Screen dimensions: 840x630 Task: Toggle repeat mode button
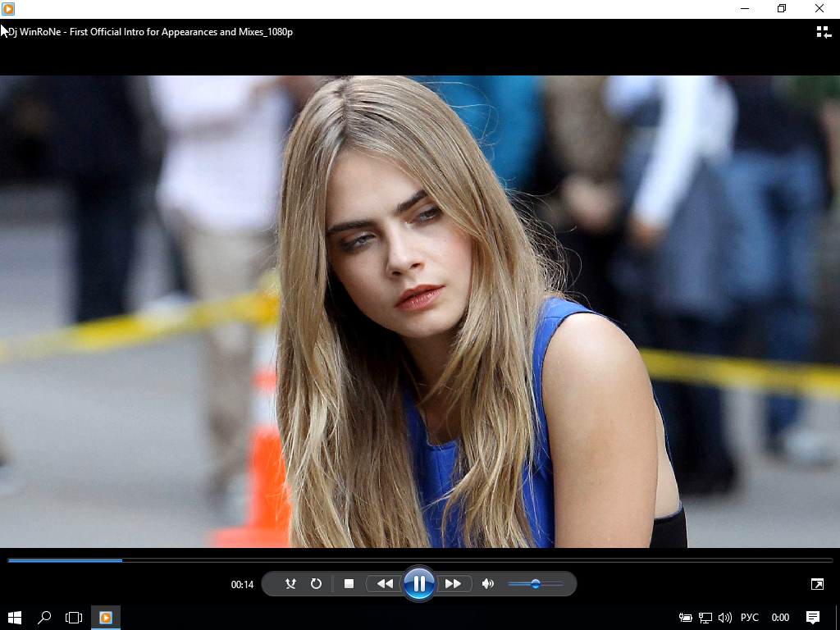[x=316, y=584]
